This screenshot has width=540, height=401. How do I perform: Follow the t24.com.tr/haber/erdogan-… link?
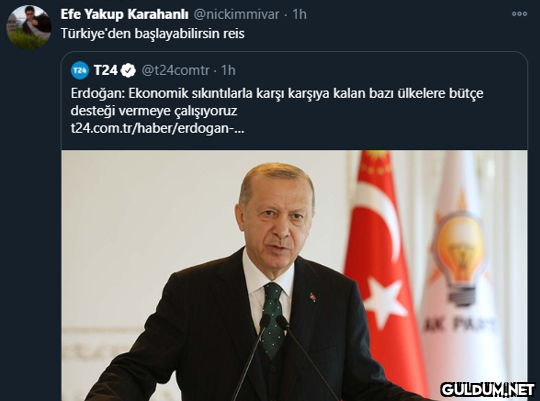[x=157, y=128]
